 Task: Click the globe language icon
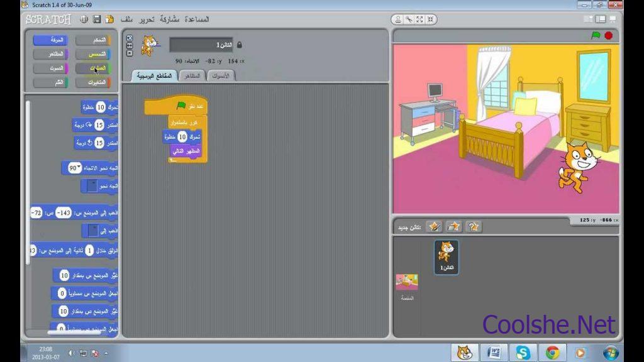point(84,19)
